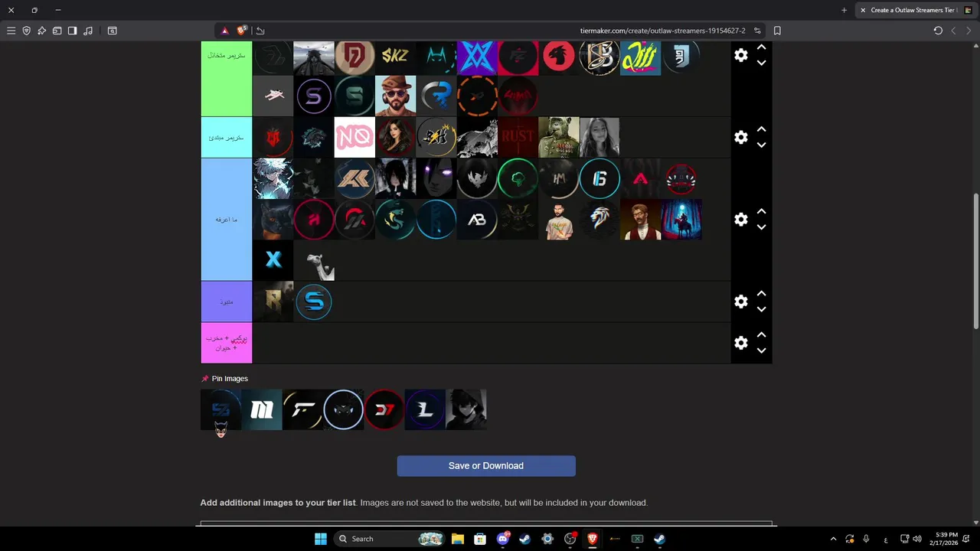980x551 pixels.
Task: Click the Save or Download button
Action: tap(486, 466)
